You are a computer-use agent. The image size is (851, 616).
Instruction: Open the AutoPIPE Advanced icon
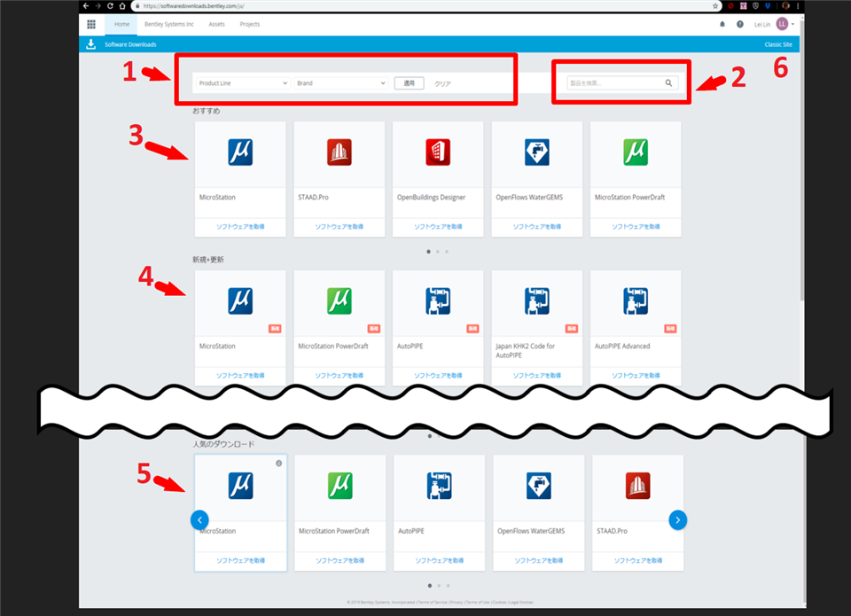click(636, 301)
